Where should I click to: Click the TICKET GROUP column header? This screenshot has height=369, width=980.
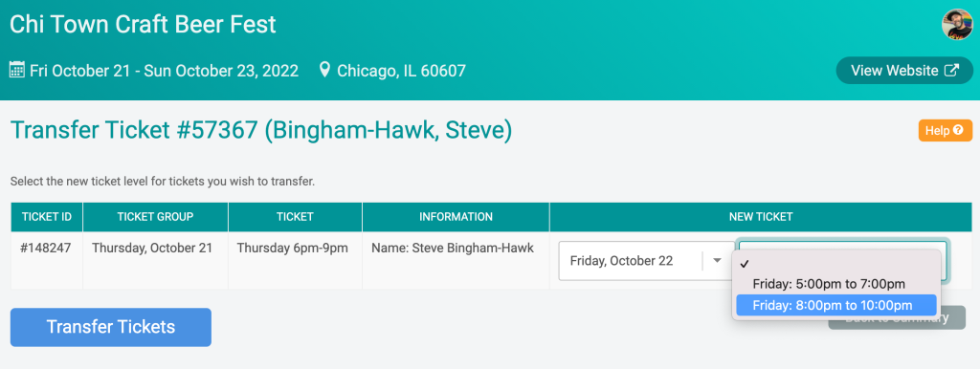coord(156,217)
